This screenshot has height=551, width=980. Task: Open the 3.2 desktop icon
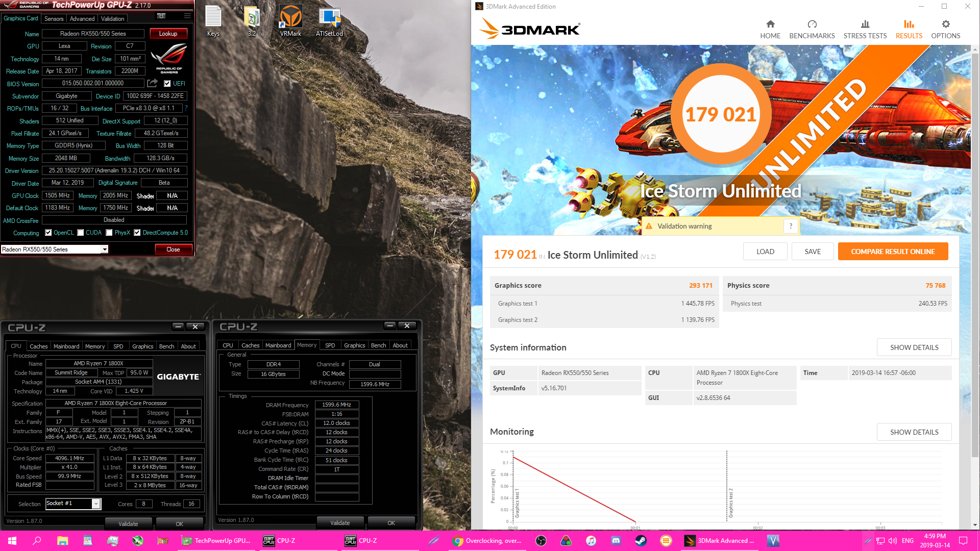(252, 21)
